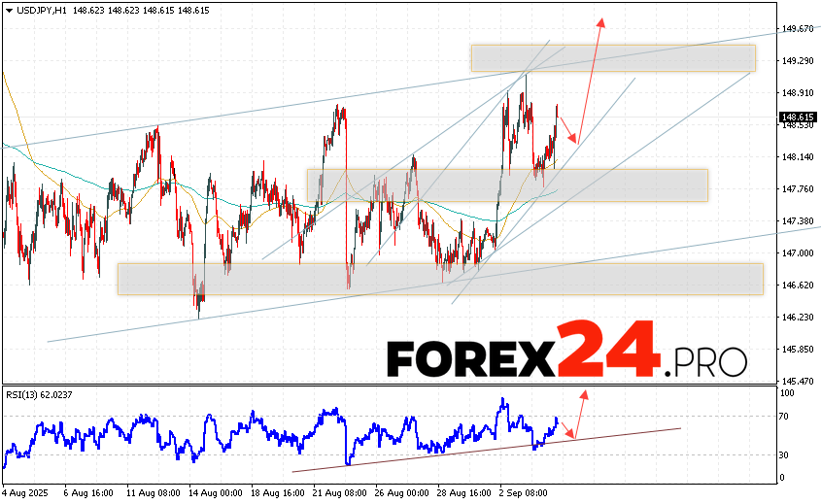
Task: Click the 4 Aug 2025 date label
Action: [x=25, y=493]
